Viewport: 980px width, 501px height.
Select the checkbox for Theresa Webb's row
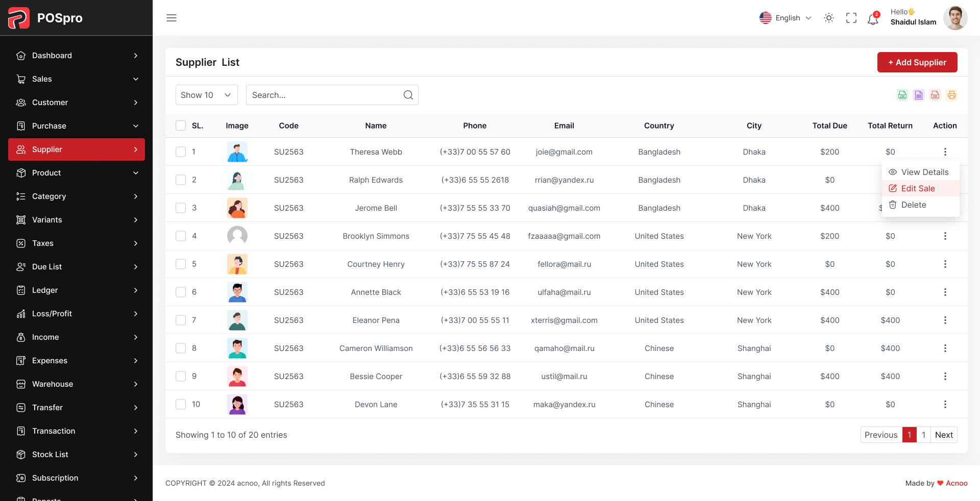point(180,152)
